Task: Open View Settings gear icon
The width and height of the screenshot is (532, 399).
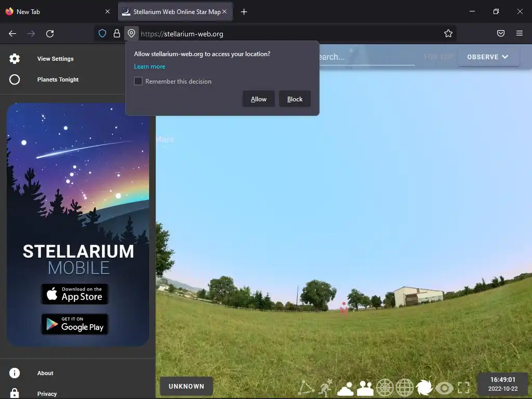Action: click(x=14, y=59)
